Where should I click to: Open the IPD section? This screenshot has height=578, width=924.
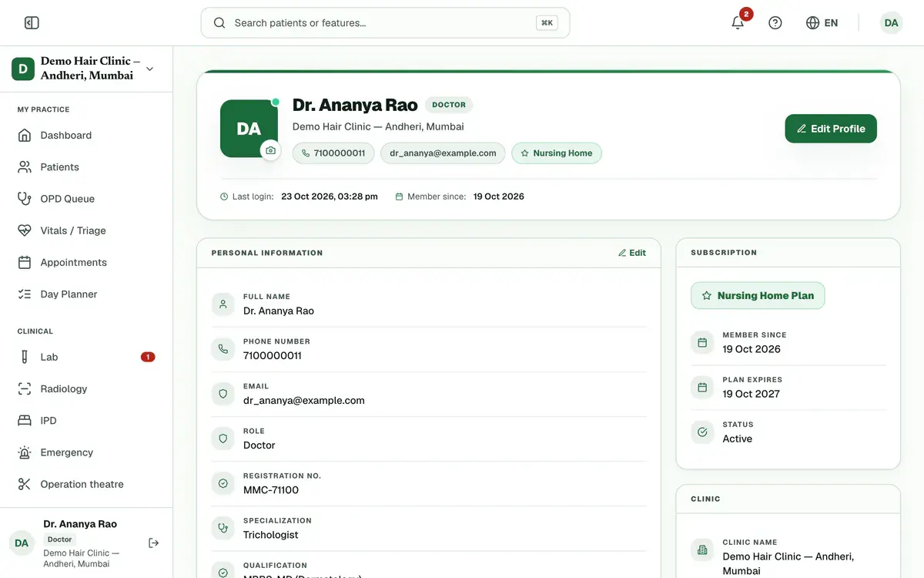click(86, 421)
